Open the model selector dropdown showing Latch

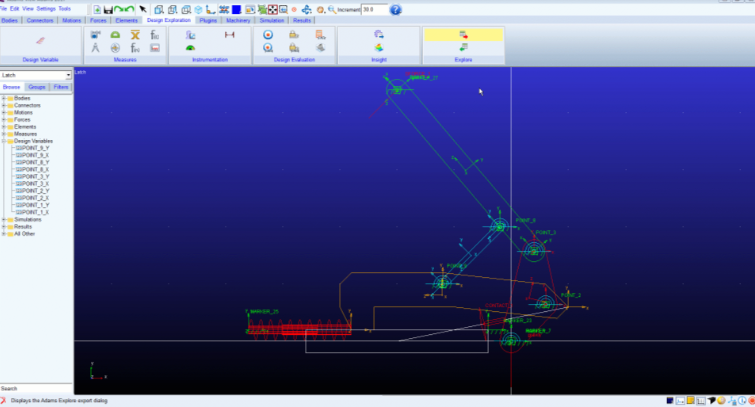(36, 75)
